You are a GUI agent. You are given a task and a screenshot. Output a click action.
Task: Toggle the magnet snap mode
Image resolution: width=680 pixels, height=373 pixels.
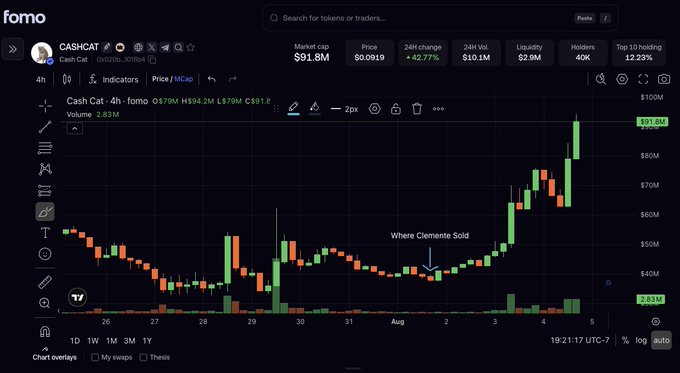[45, 332]
